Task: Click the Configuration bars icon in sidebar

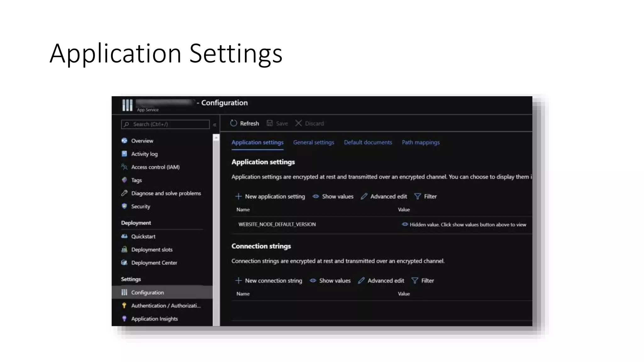Action: pyautogui.click(x=124, y=292)
